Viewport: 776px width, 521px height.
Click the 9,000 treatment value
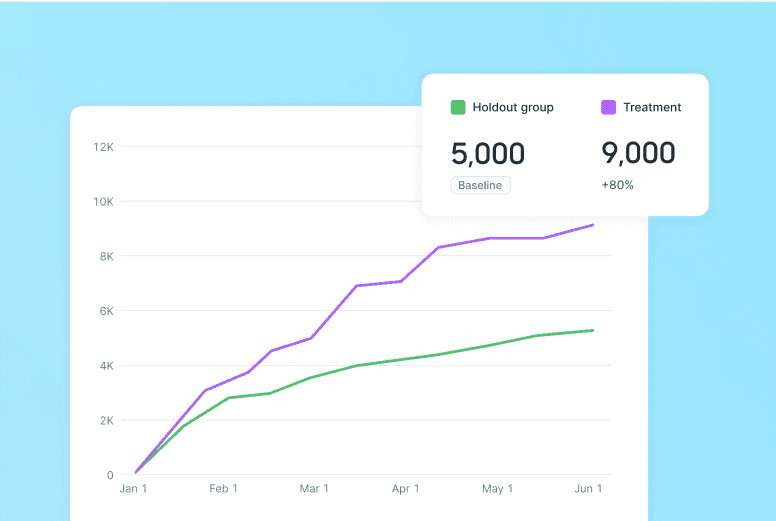coord(638,153)
